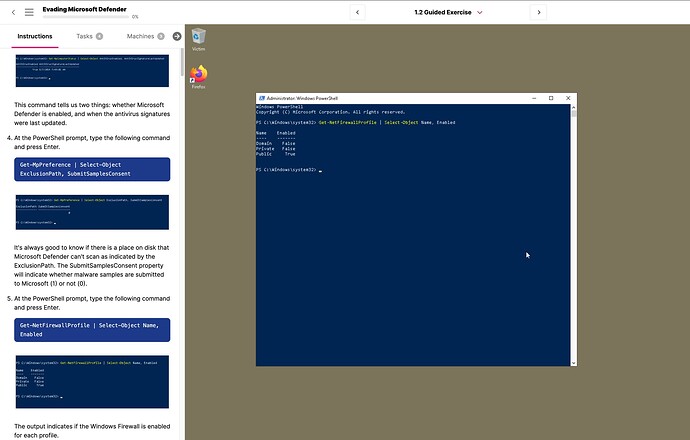The height and width of the screenshot is (440, 690).
Task: Go to previous exercise arrow button
Action: [x=357, y=12]
